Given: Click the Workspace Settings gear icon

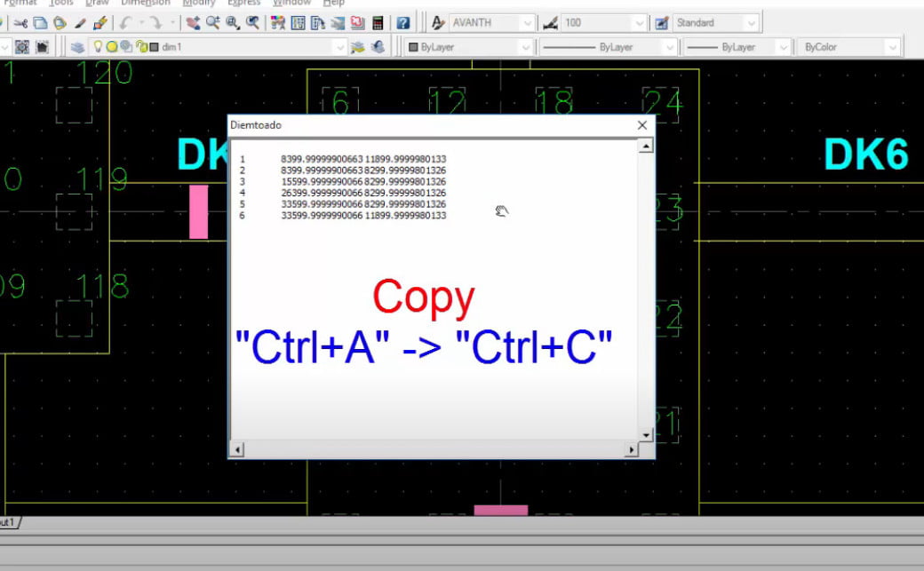Looking at the screenshot, I should click(22, 47).
